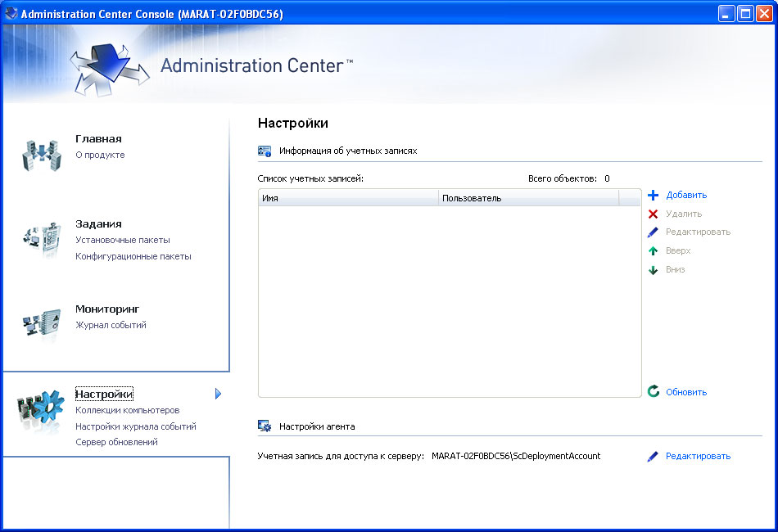The height and width of the screenshot is (532, 778).
Task: Open О продукте page
Action: [100, 155]
